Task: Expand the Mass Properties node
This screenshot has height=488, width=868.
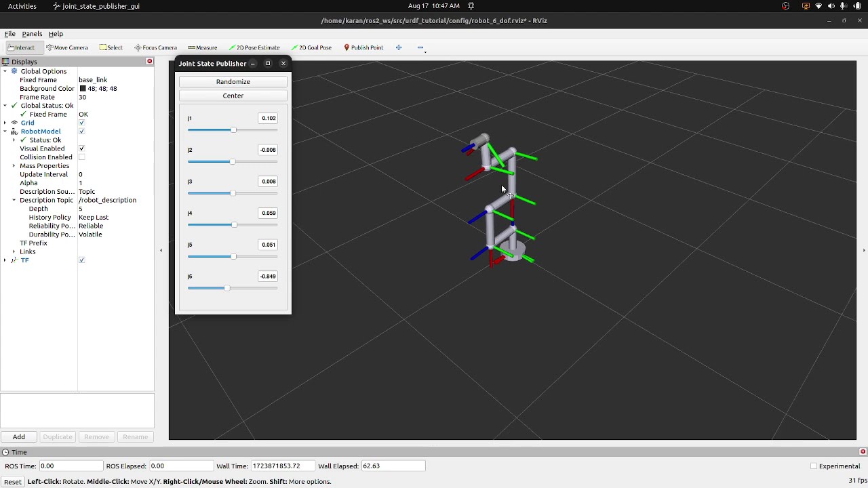Action: click(14, 166)
